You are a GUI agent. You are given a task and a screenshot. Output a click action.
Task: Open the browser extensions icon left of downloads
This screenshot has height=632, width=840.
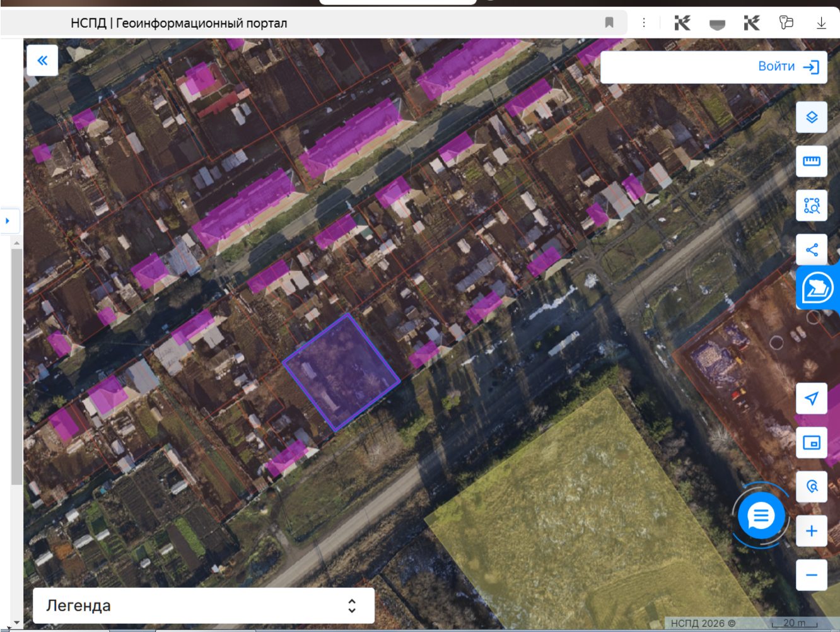click(x=786, y=23)
